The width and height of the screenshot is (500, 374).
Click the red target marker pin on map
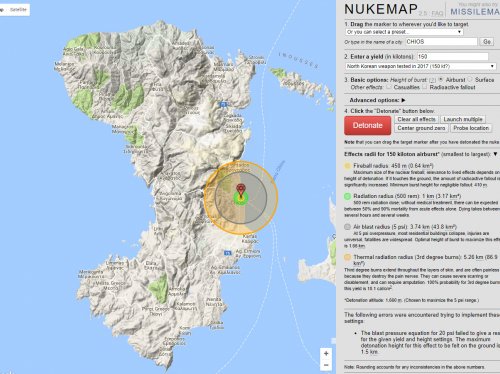(x=240, y=190)
